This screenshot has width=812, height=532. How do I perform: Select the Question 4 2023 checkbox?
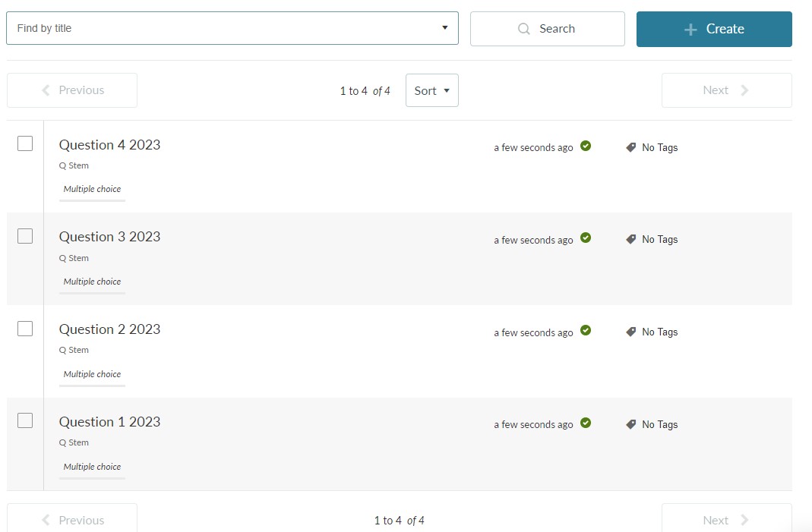[x=25, y=143]
